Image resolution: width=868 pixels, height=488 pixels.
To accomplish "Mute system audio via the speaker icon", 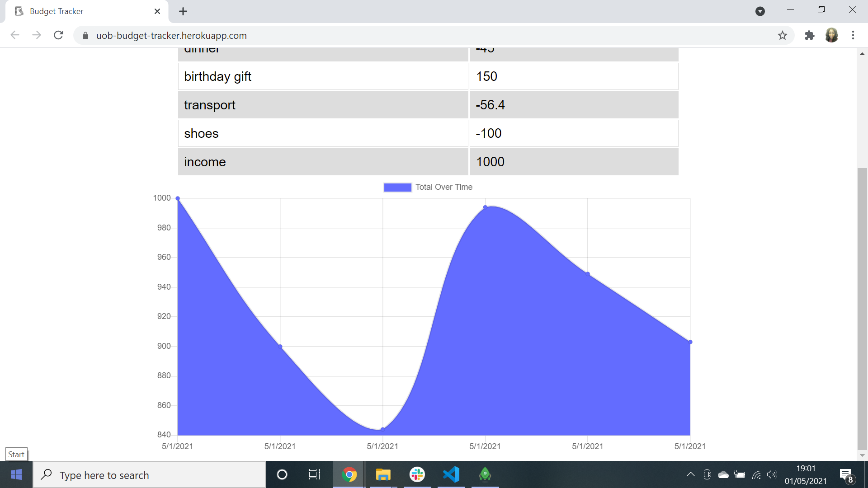I will [x=772, y=474].
